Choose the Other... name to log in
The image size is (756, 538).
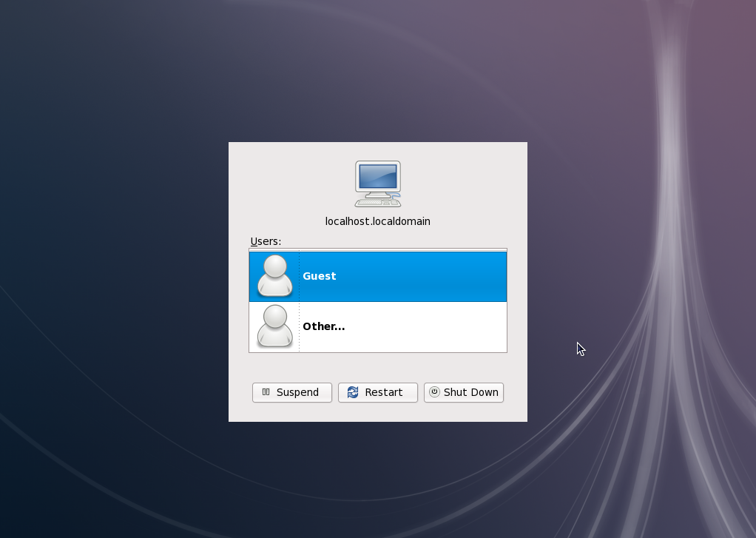point(323,326)
